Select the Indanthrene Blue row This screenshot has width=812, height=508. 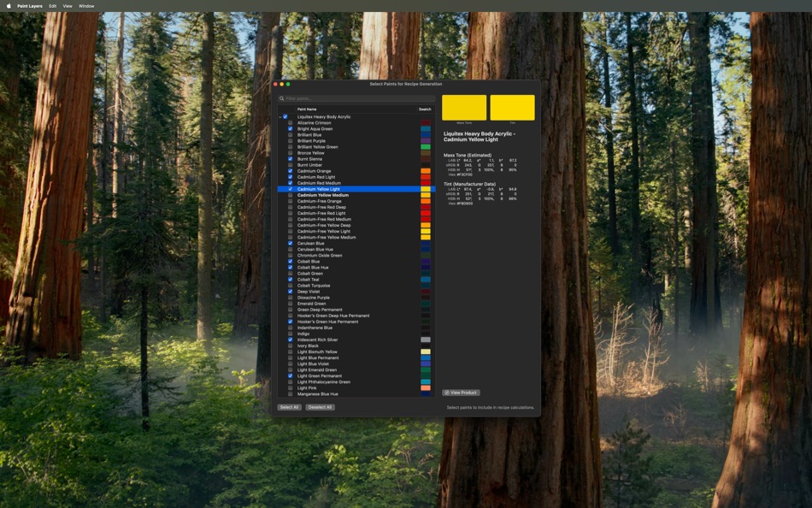pos(356,328)
